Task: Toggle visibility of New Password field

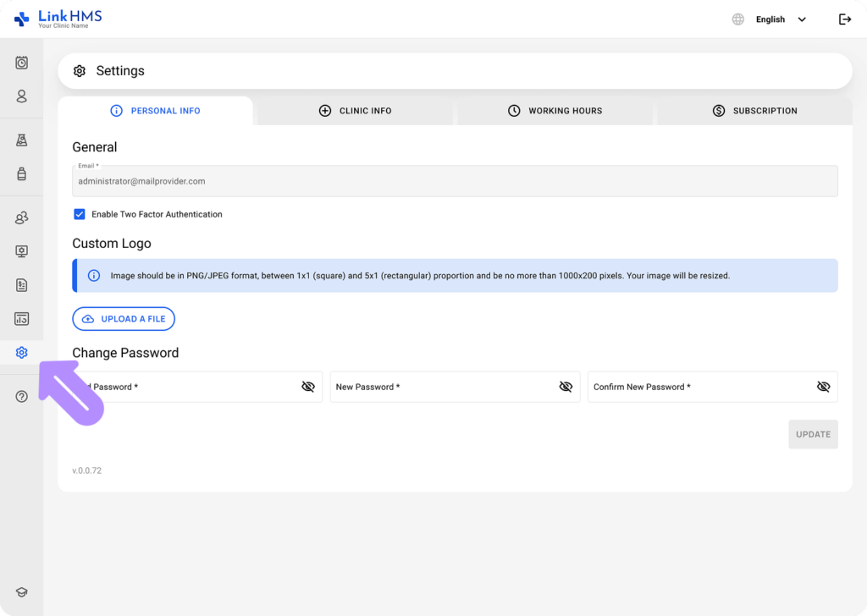Action: point(566,387)
